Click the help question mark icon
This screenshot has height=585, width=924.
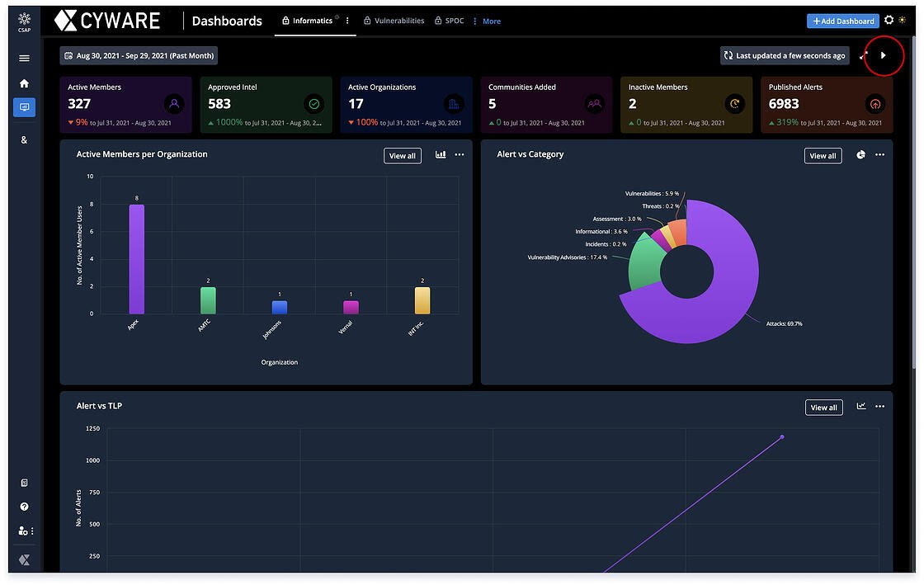pos(24,507)
